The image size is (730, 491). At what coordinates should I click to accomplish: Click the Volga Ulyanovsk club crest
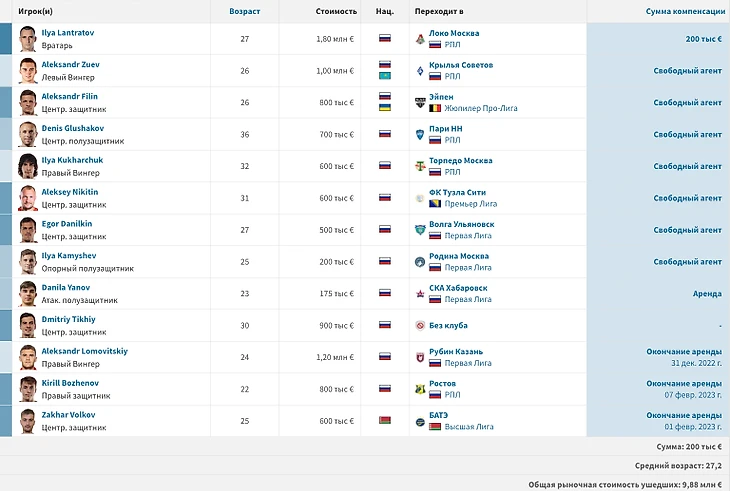pyautogui.click(x=420, y=230)
